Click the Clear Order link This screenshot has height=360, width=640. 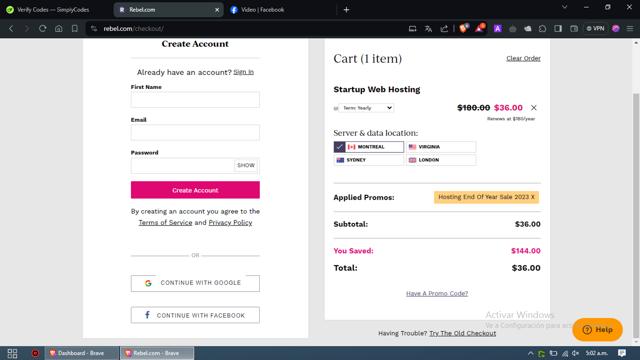point(523,58)
